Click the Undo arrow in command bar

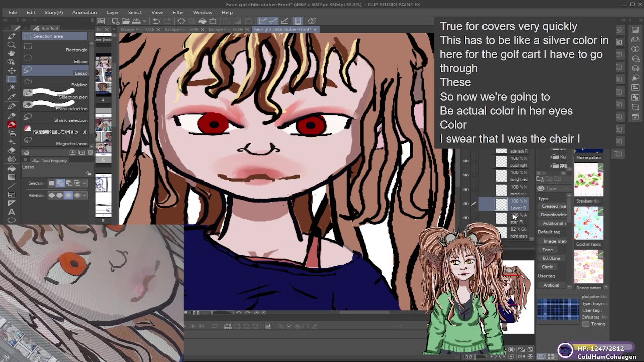pos(156,21)
